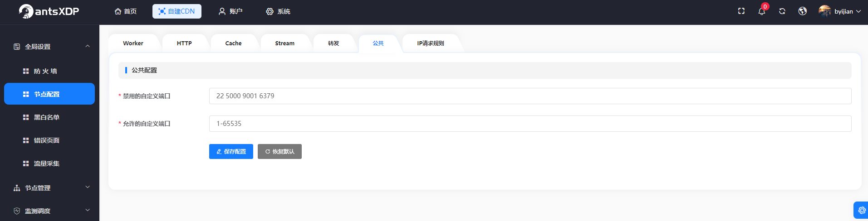
Task: Click the 流量采集 grid icon
Action: pos(26,163)
